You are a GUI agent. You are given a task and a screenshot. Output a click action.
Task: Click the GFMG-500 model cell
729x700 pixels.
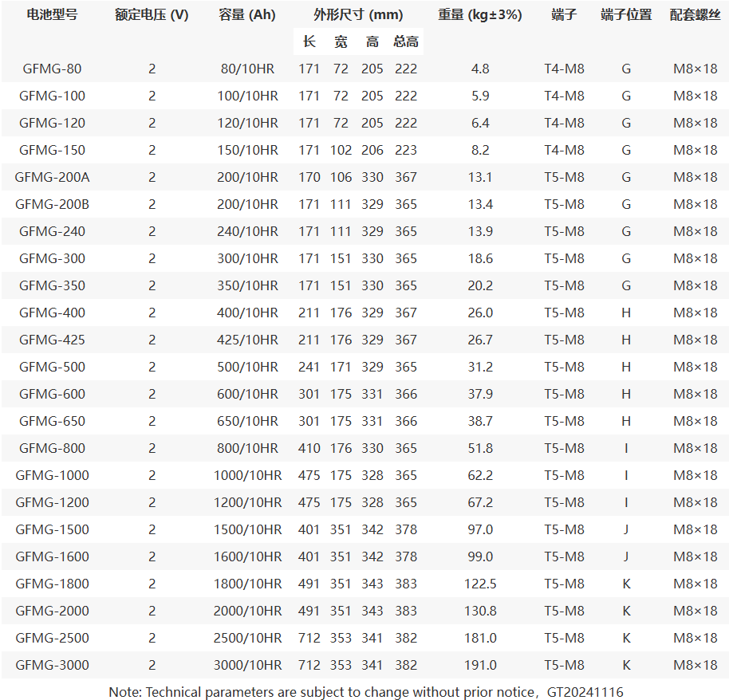[x=52, y=367]
